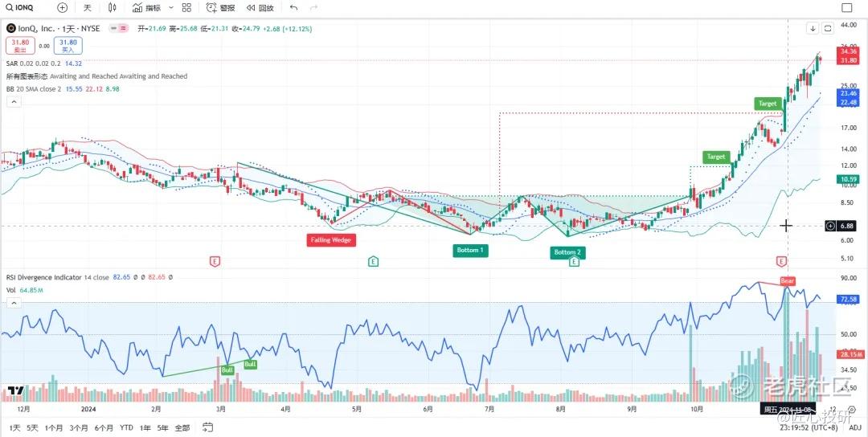868x437 pixels.
Task: Open the 指标 indicators menu
Action: (147, 8)
